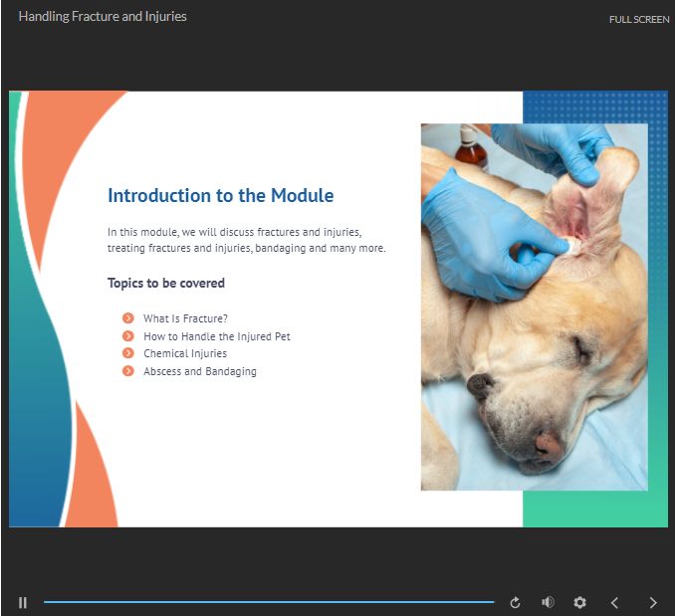Advance to the next slide arrow
Image resolution: width=675 pixels, height=616 pixels.
pos(653,602)
